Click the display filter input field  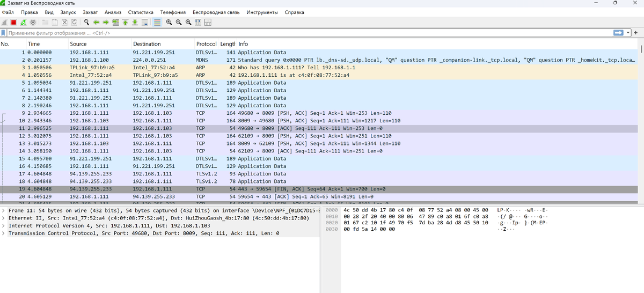point(310,33)
